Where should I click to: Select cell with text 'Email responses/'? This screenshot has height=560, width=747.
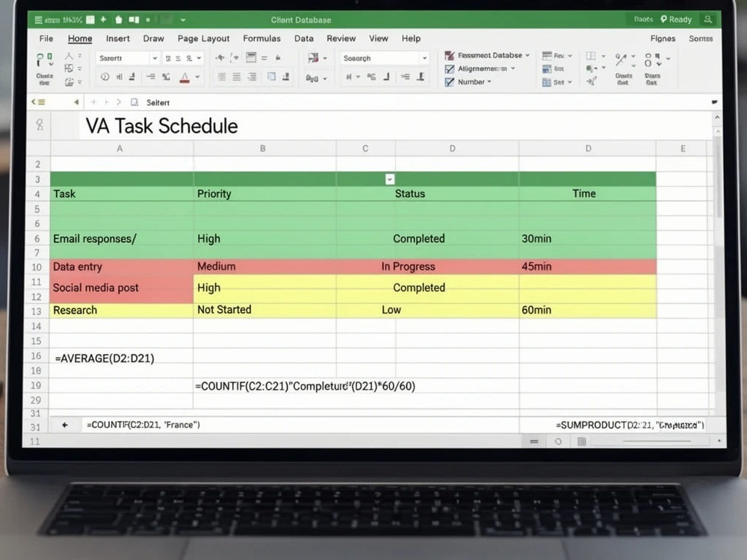coord(122,239)
